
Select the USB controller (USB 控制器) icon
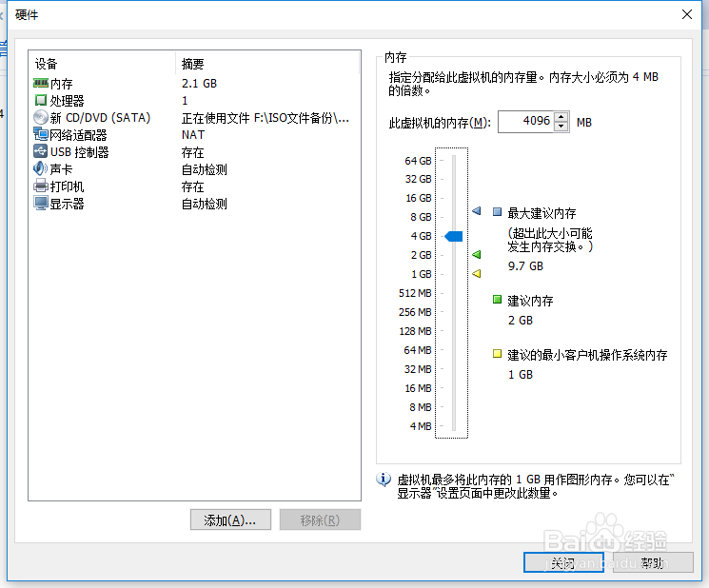pyautogui.click(x=41, y=151)
